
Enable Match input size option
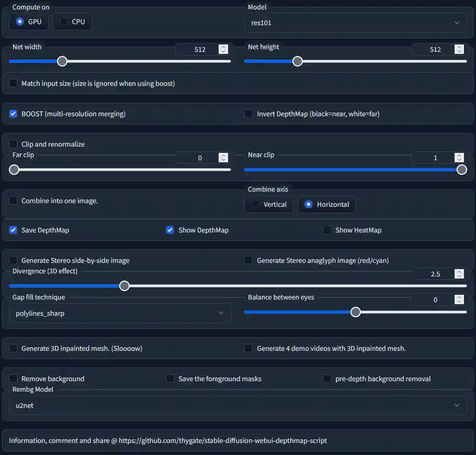coord(13,83)
